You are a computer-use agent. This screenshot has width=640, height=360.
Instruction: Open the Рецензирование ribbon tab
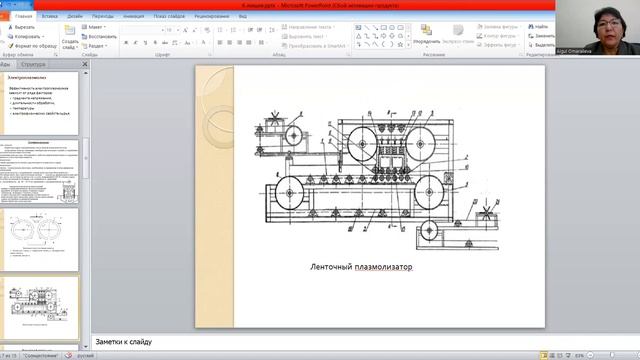211,16
